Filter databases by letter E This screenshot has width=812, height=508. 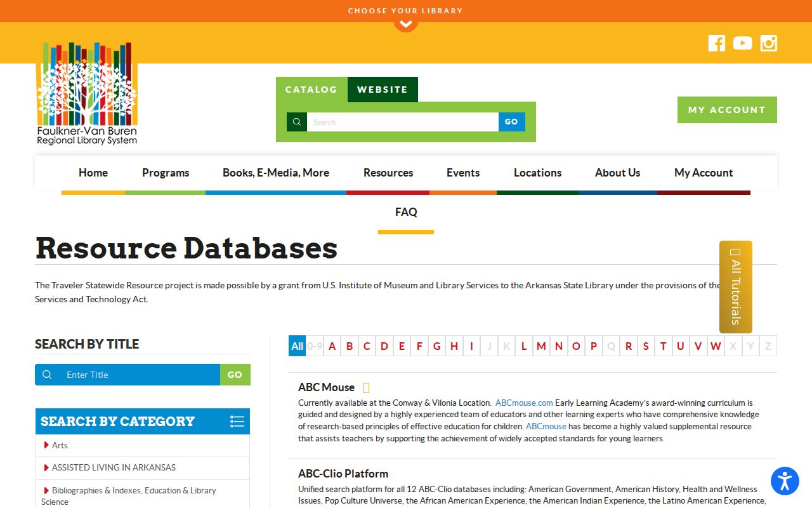402,346
